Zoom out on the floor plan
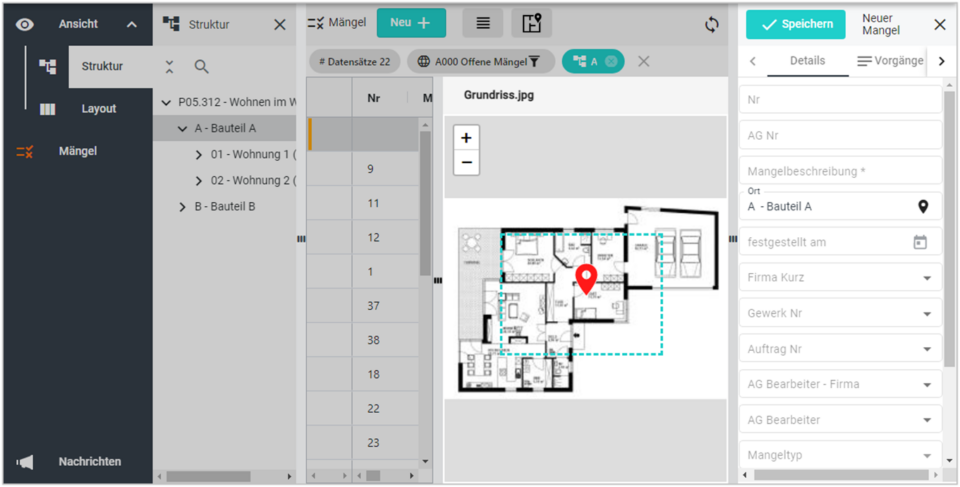Viewport: 960px width, 487px height. tap(466, 162)
